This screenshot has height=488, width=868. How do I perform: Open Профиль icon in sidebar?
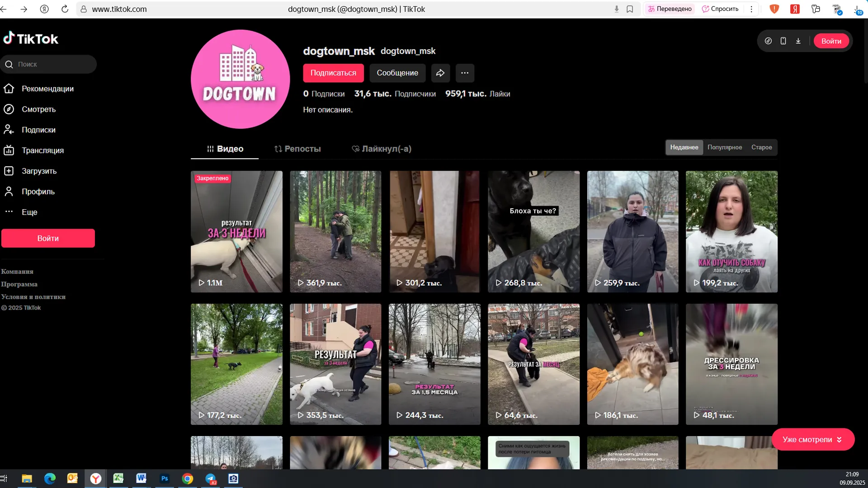click(9, 192)
